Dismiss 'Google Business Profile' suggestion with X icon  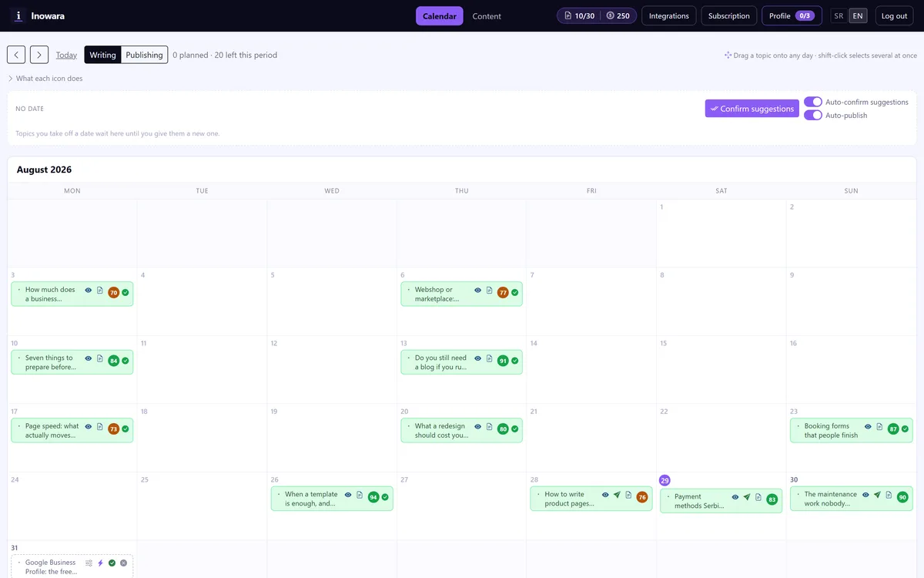(x=123, y=563)
